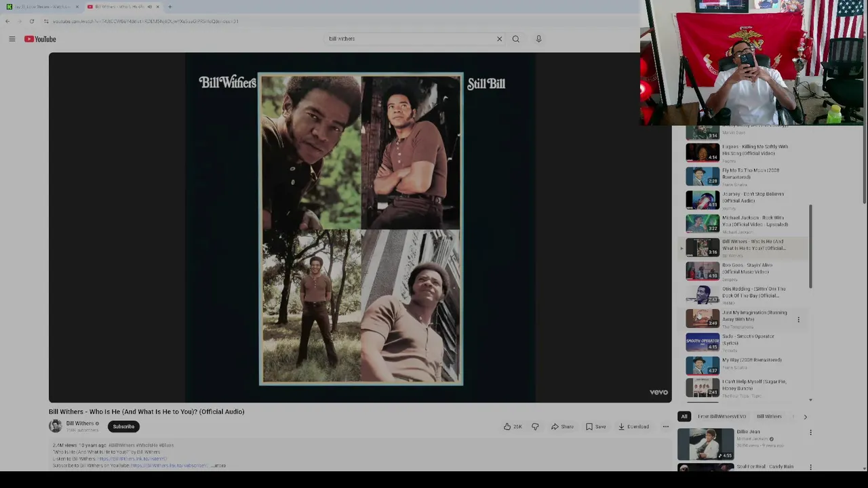868x488 pixels.
Task: Like the video showing 25K
Action: (513, 426)
